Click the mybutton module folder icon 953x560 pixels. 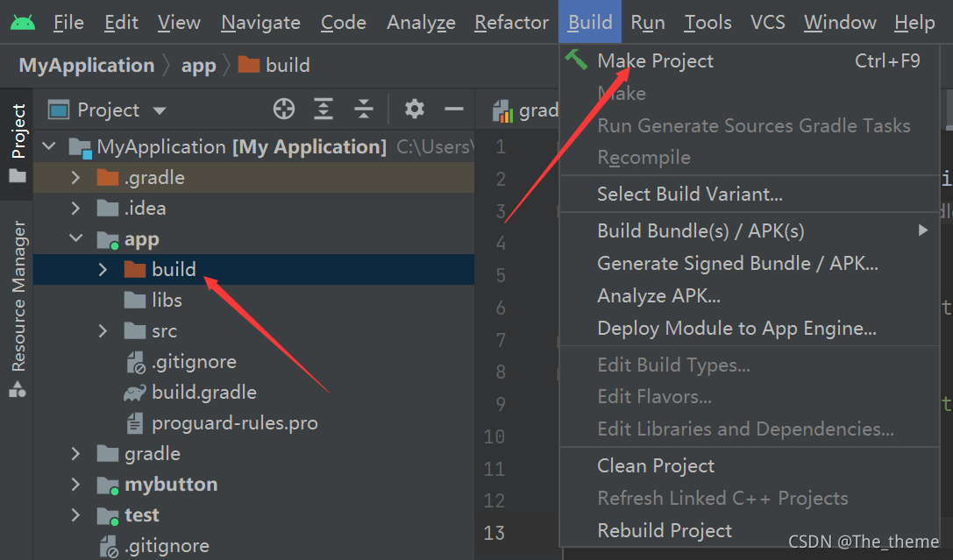[x=108, y=486]
